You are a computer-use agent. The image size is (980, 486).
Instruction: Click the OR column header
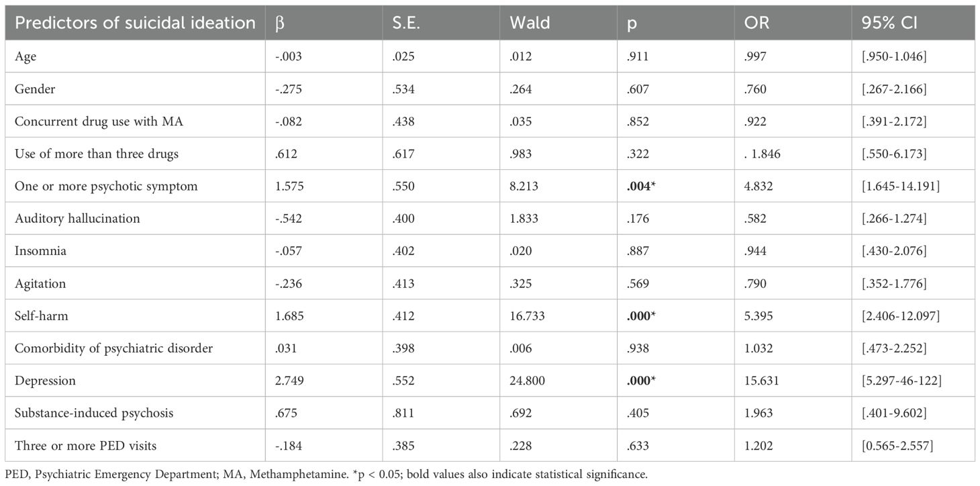[x=756, y=23]
